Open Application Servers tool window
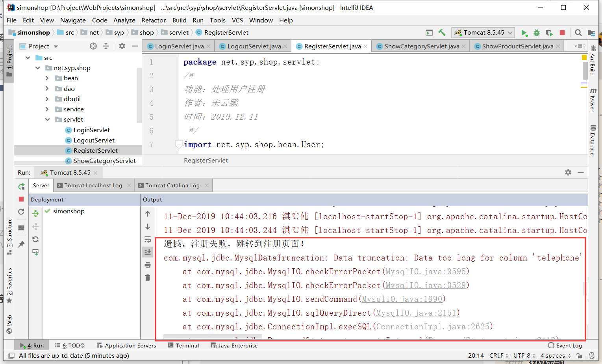The width and height of the screenshot is (602, 364). pyautogui.click(x=126, y=346)
